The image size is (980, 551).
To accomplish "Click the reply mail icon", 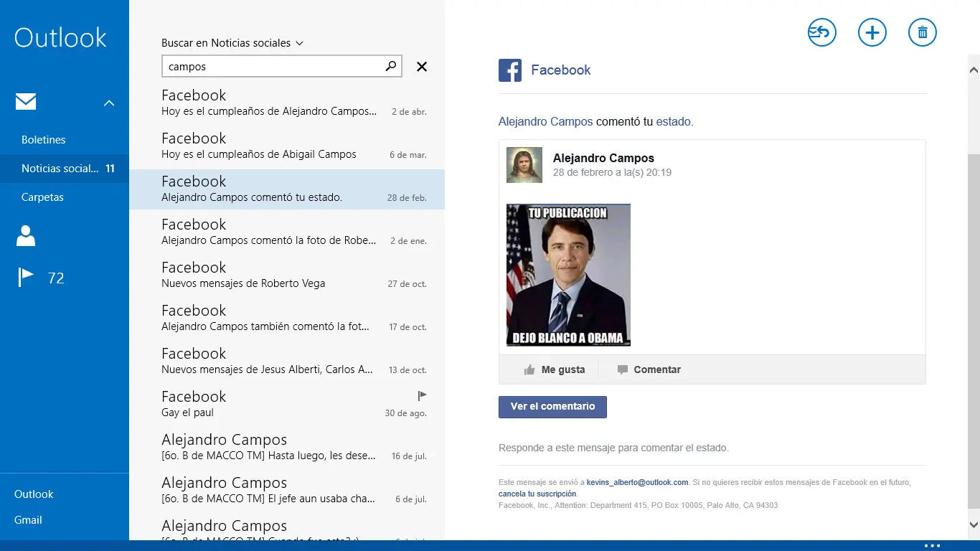I will click(x=822, y=32).
